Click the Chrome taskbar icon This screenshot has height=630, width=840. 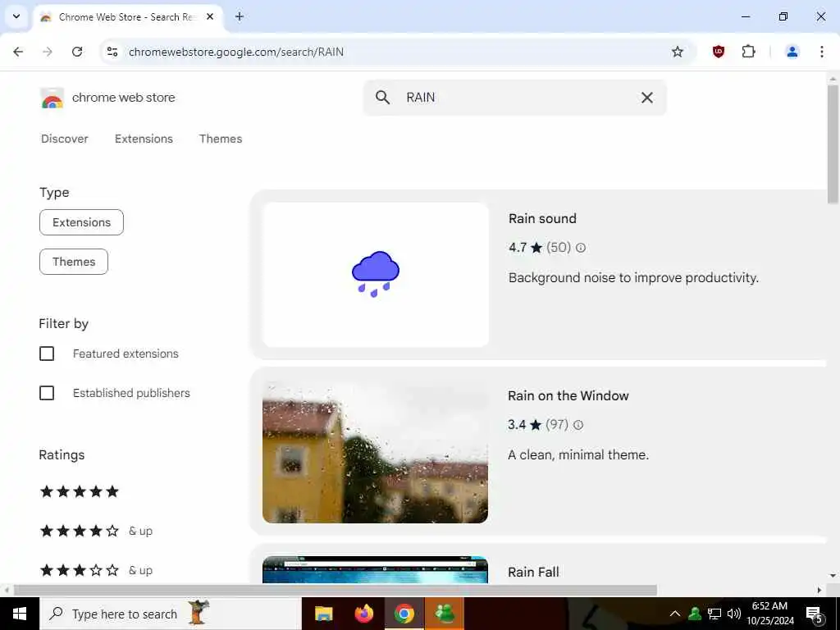tap(404, 614)
